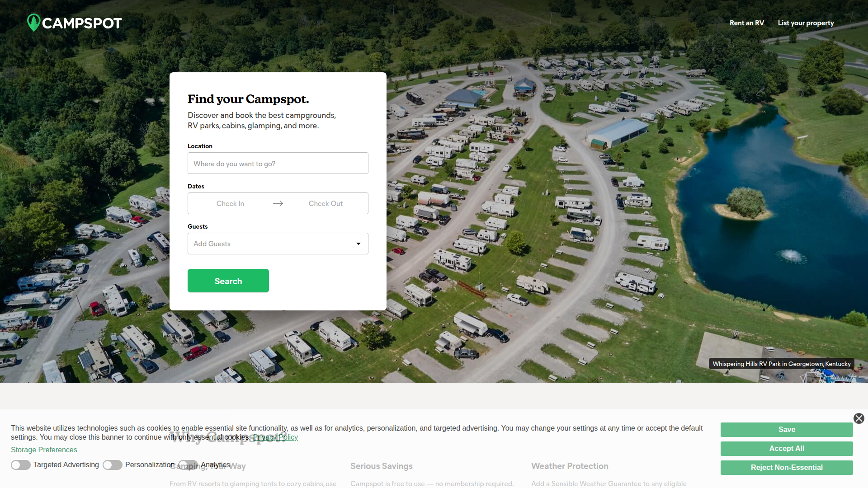The image size is (868, 488).
Task: Click the Add Guests dropdown arrow
Action: click(x=359, y=244)
